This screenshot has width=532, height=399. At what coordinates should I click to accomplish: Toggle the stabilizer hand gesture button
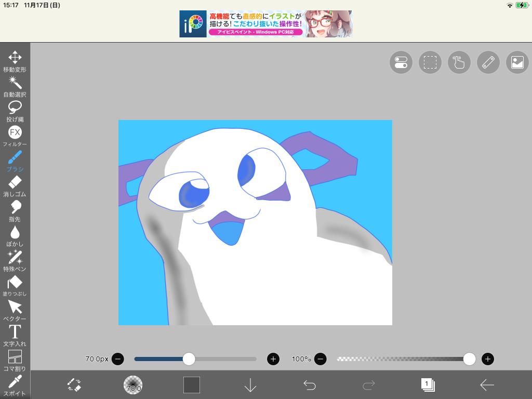(459, 63)
